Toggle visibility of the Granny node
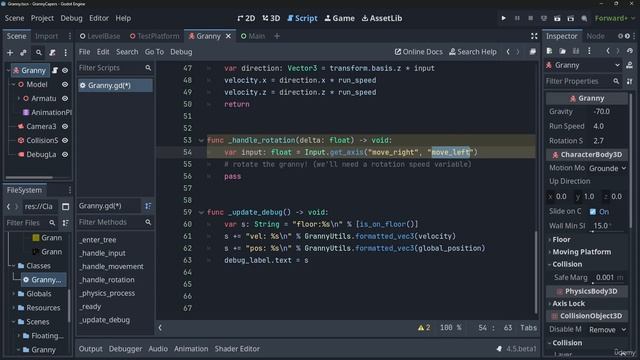Viewport: 640px width, 360px height. (65, 70)
